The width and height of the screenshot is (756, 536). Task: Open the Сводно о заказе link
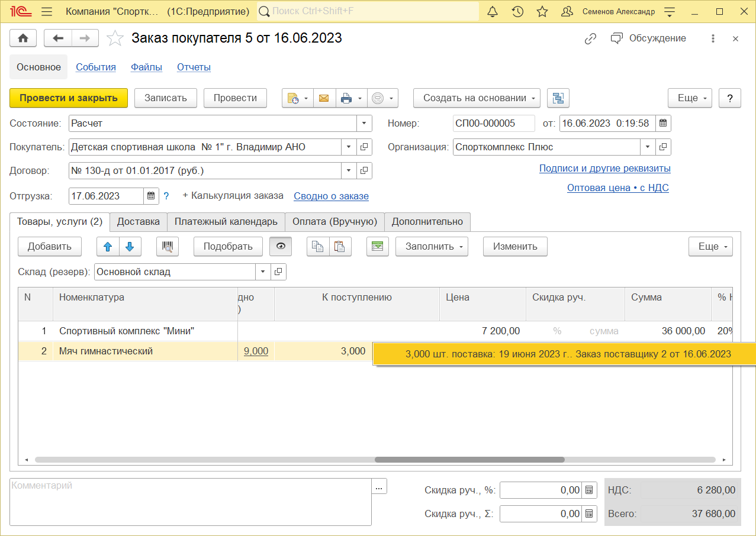pyautogui.click(x=332, y=196)
